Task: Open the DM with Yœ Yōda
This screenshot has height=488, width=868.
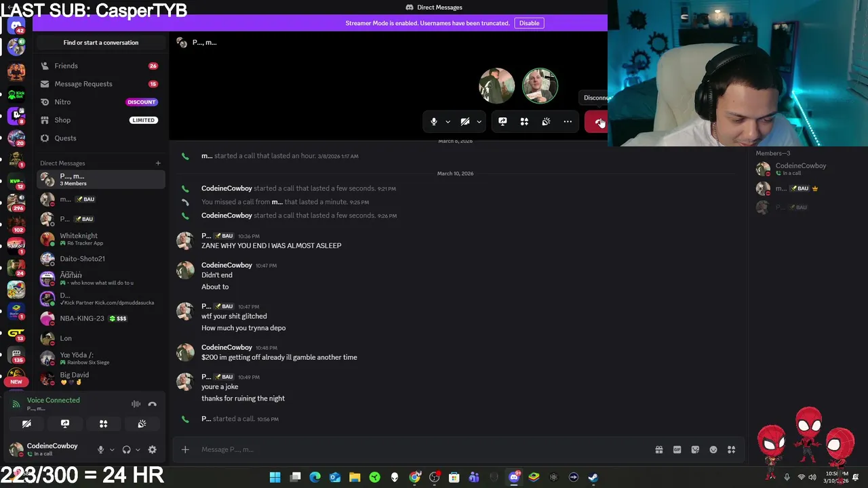Action: coord(100,358)
